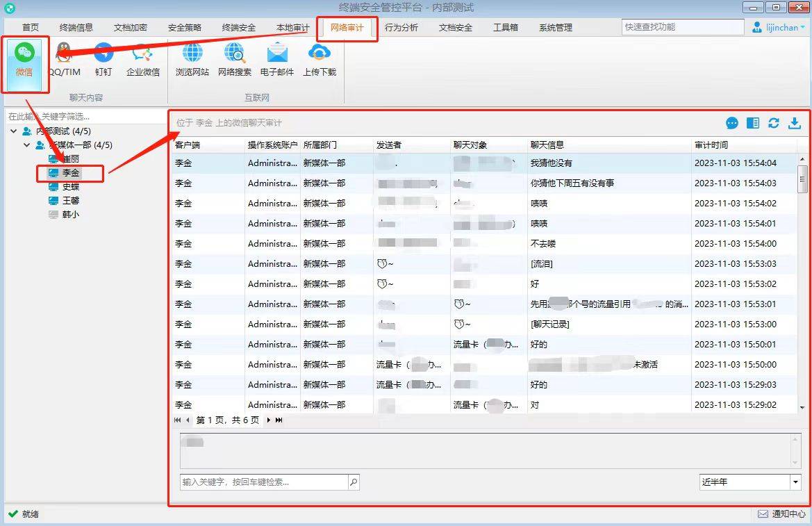Select the row with message 你猜他下周五有没有事
The width and height of the screenshot is (812, 526).
[485, 183]
